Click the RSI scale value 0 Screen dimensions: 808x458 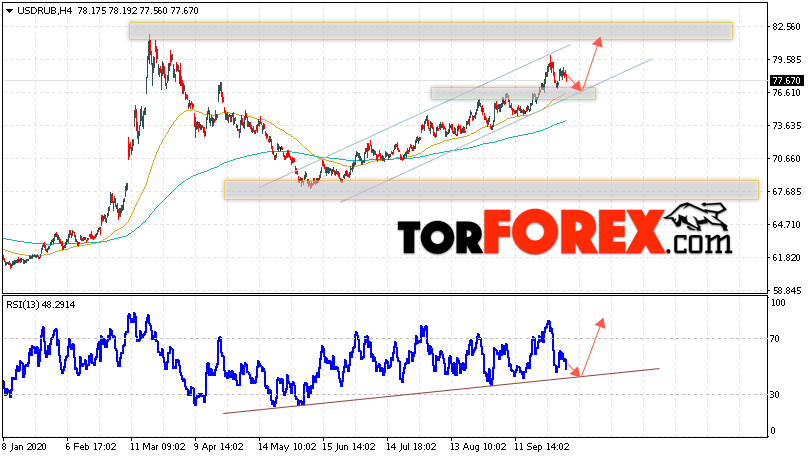773,431
